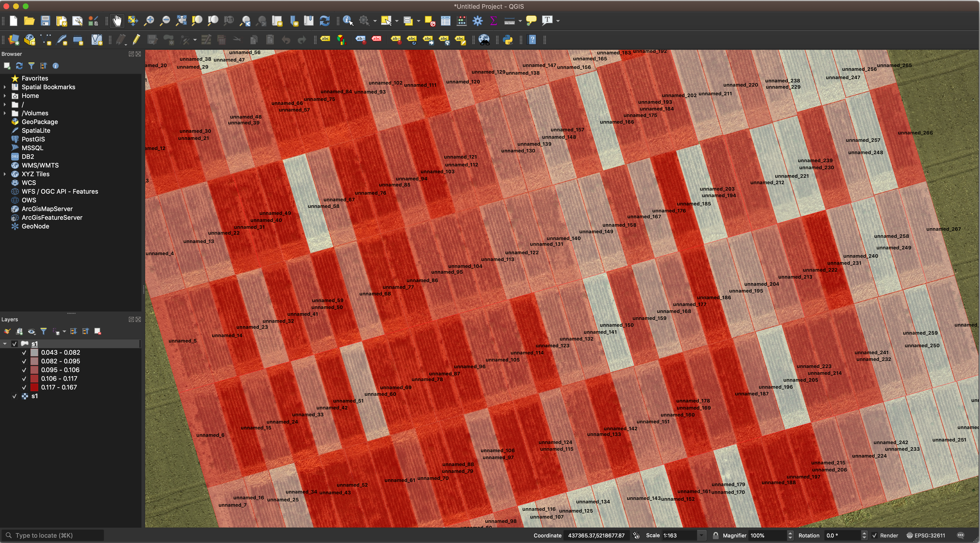The width and height of the screenshot is (980, 543).
Task: Open the attribute table
Action: click(445, 21)
